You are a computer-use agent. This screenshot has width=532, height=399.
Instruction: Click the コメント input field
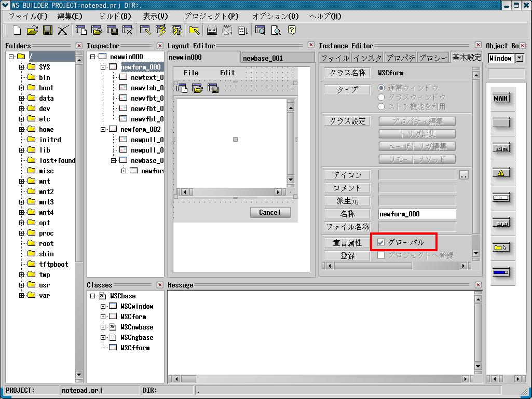point(417,188)
